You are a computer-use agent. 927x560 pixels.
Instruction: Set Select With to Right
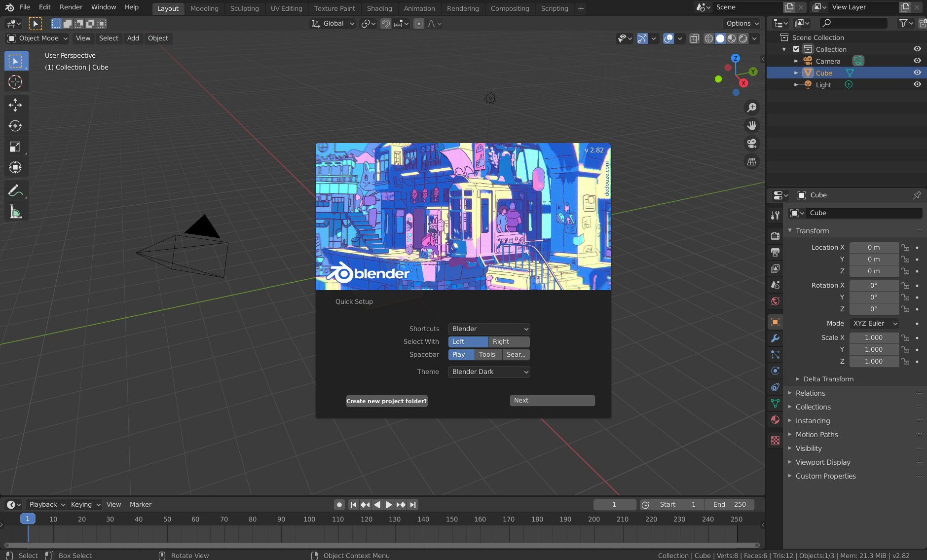coord(509,341)
